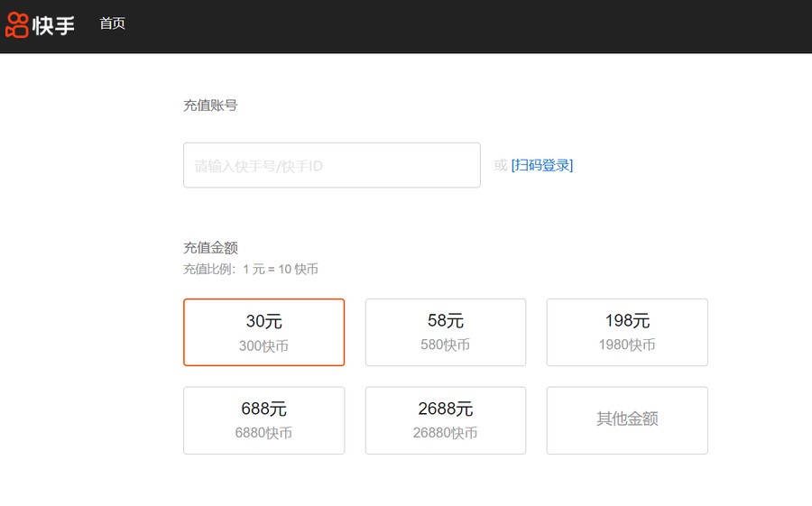This screenshot has height=506, width=812.
Task: Select the 58元 580快币 recharge option
Action: [446, 332]
